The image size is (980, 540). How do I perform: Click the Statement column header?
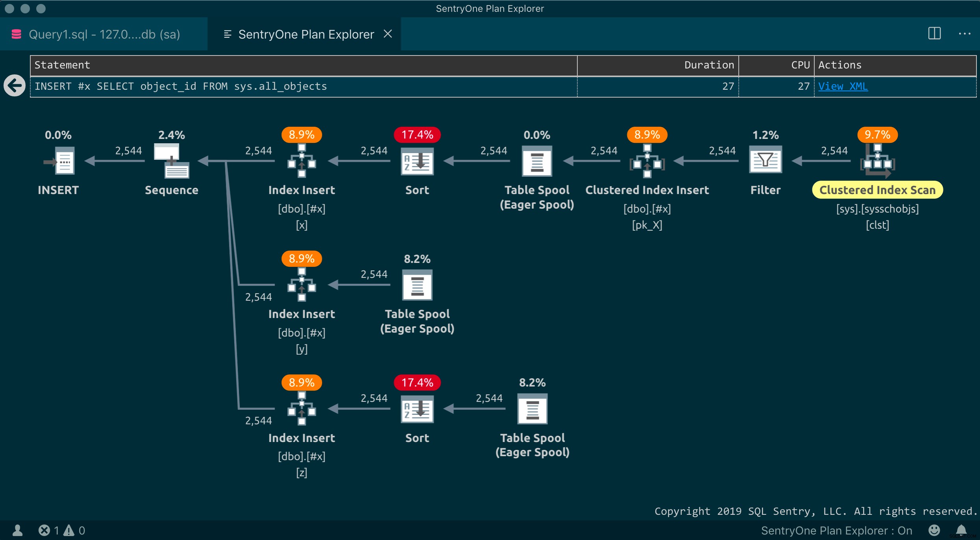[x=303, y=65]
